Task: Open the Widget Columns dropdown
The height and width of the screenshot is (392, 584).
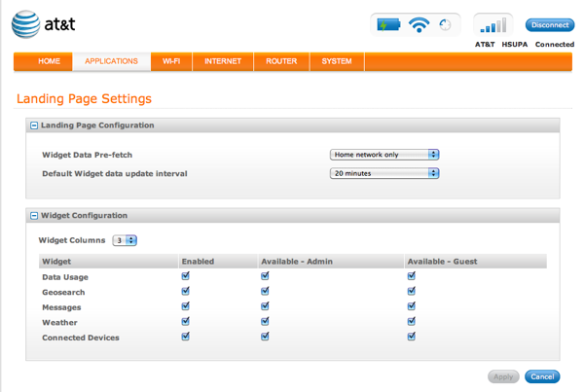Action: pyautogui.click(x=125, y=240)
